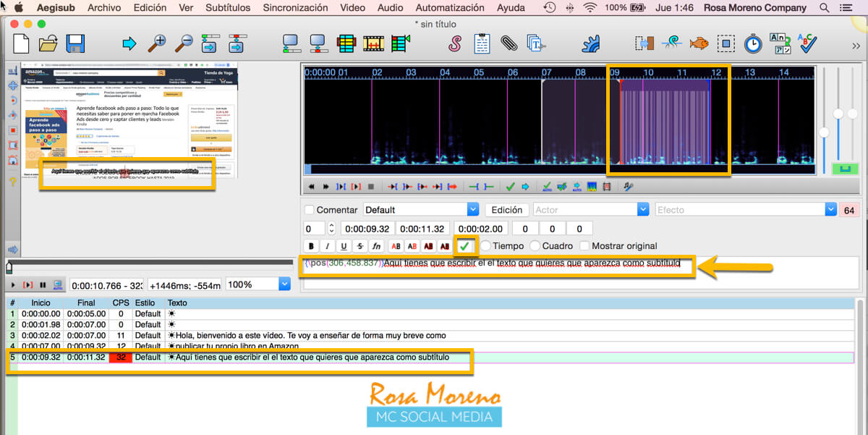Toggle auto-scroll video AUTO button
This screenshot has width=868, height=435.
[x=57, y=285]
